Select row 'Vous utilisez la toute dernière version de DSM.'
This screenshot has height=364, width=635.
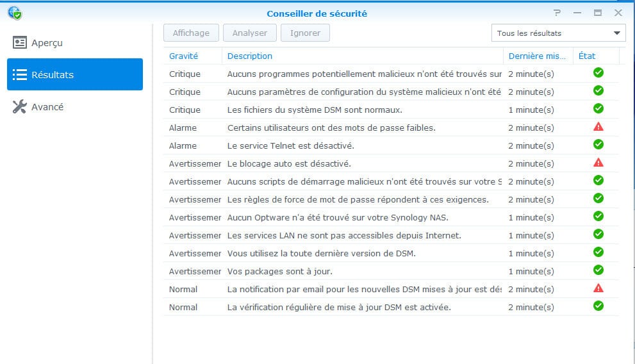[x=392, y=253]
